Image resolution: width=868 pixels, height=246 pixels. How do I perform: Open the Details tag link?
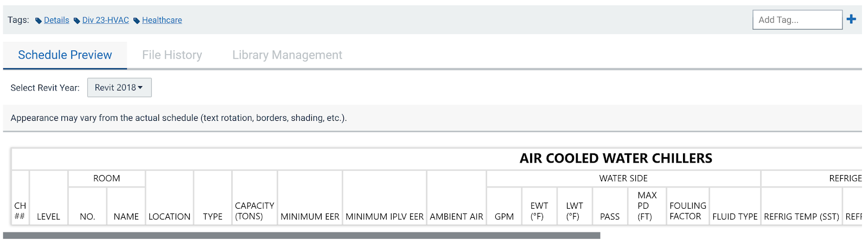pos(56,20)
